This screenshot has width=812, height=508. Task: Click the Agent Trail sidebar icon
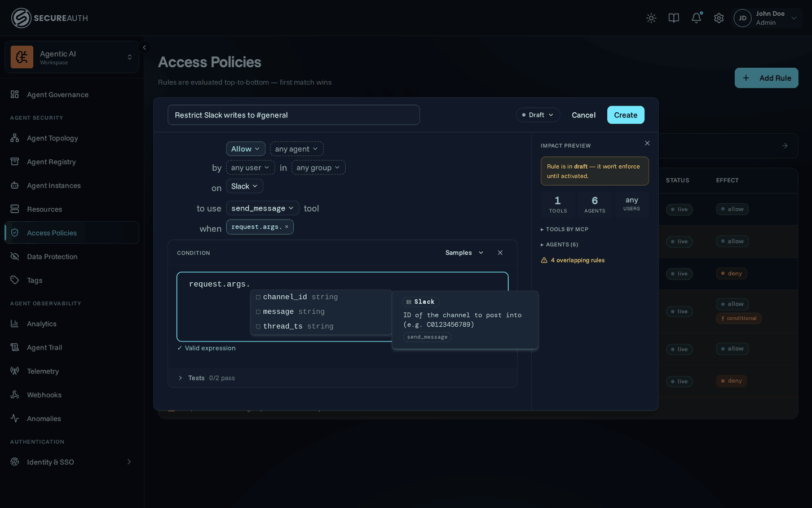[15, 347]
